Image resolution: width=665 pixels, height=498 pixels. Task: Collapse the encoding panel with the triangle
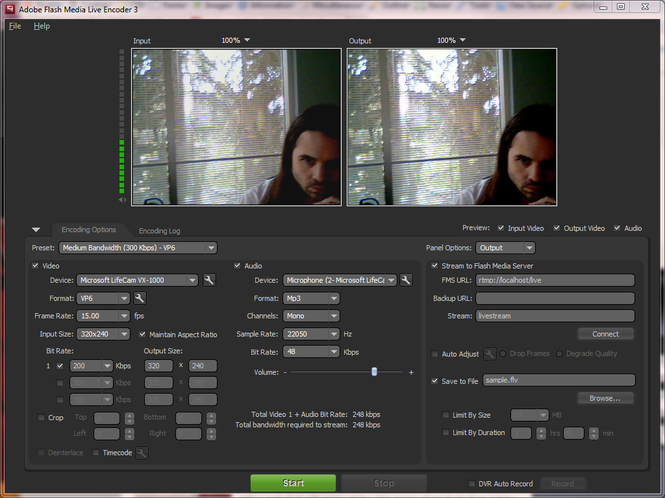36,230
